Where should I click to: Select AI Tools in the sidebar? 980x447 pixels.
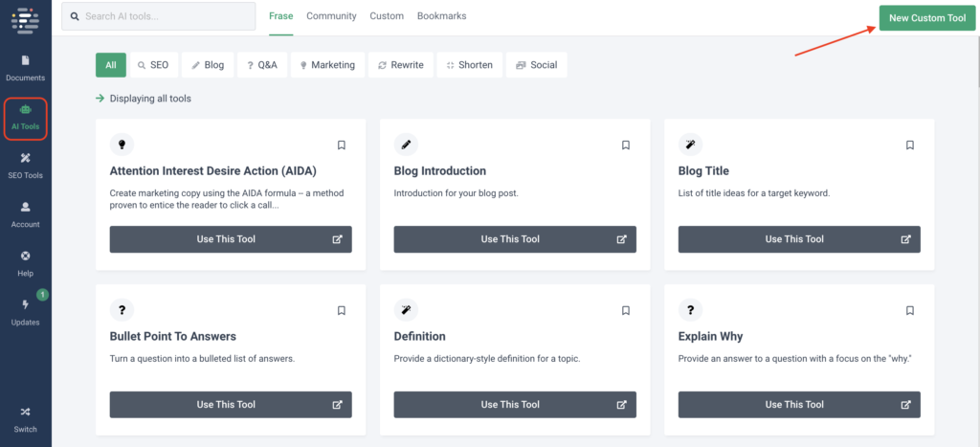click(25, 118)
